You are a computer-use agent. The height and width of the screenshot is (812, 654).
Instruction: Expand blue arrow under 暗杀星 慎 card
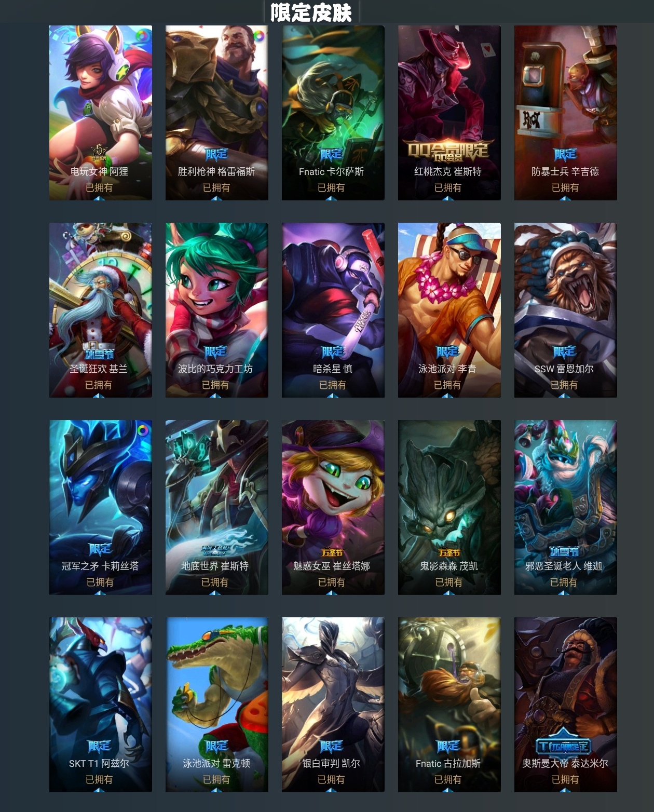point(333,395)
